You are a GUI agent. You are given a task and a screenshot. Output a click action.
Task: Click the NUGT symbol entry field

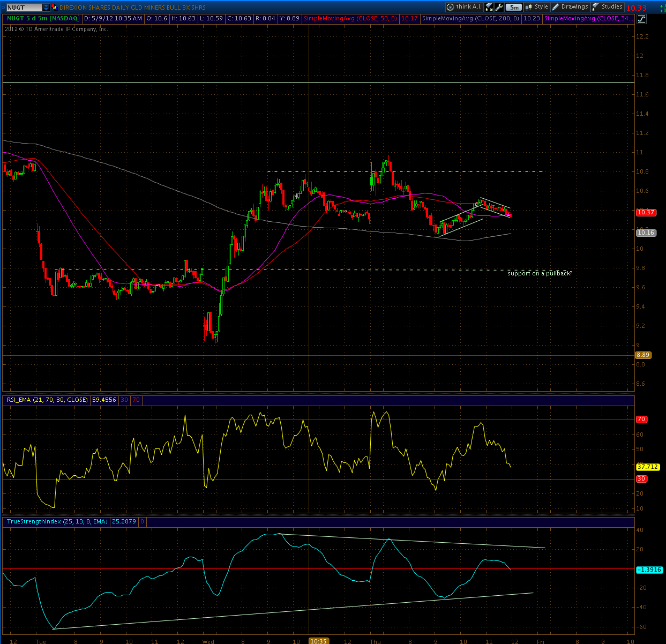25,8
